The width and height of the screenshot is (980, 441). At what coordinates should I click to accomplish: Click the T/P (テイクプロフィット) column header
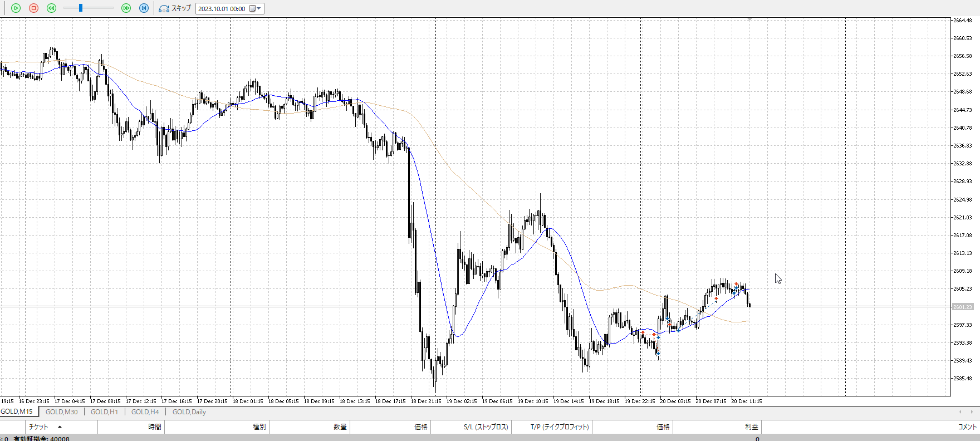point(559,427)
